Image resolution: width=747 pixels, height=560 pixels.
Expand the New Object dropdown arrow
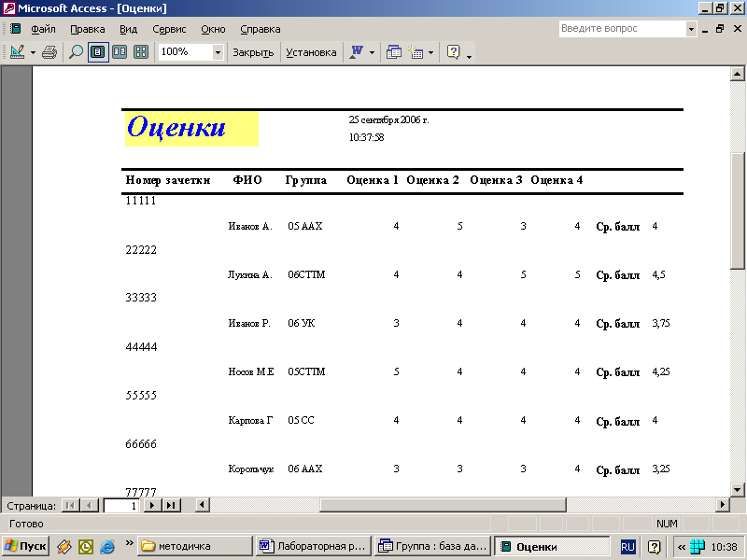tap(431, 52)
